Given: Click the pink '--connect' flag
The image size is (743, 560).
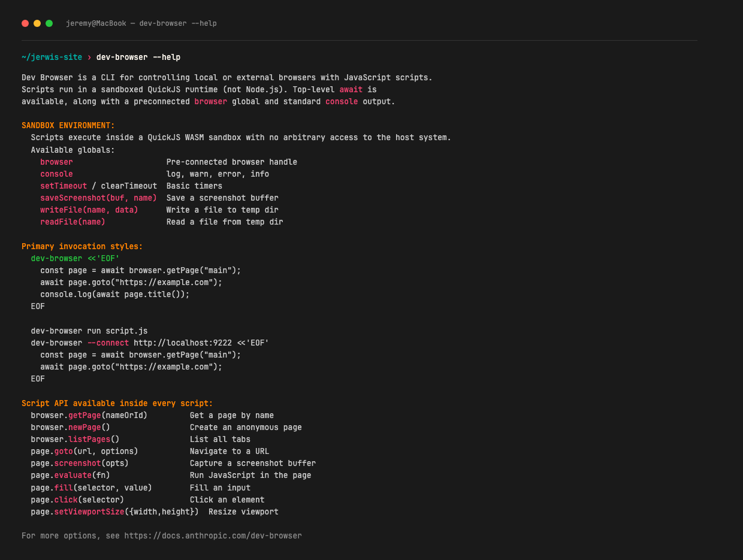Looking at the screenshot, I should coord(108,343).
